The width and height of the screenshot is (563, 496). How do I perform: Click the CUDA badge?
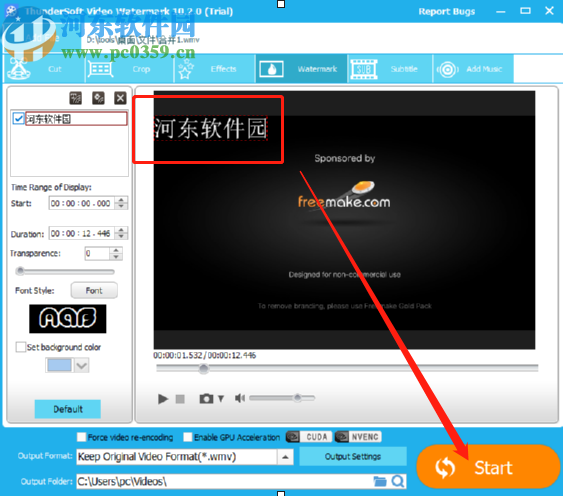tap(310, 437)
